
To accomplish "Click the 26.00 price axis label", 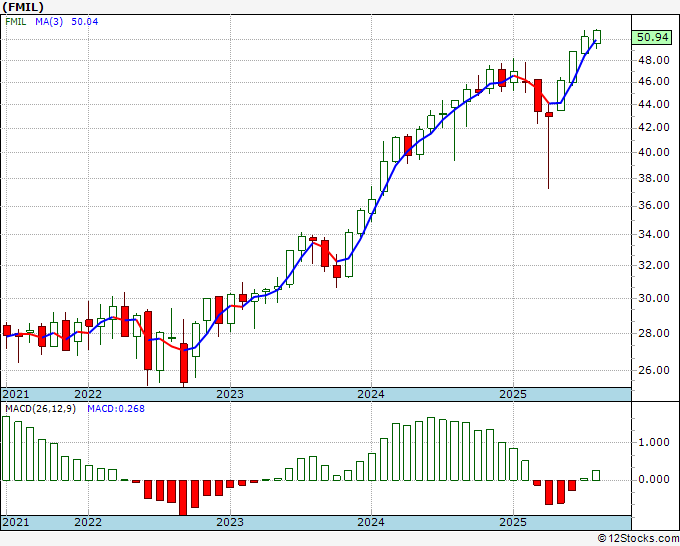I will 654,370.
